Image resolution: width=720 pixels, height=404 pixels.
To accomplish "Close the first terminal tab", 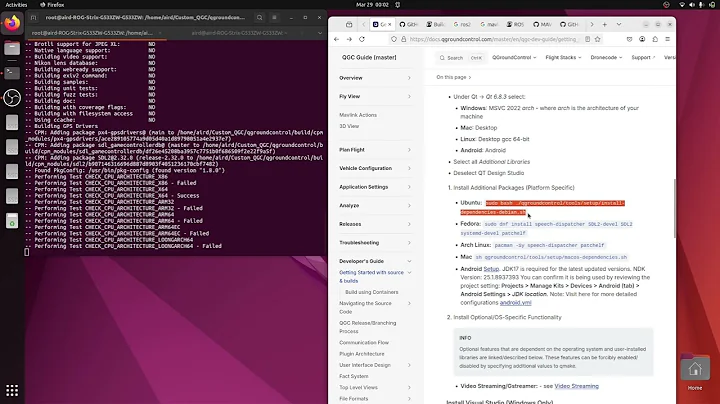I will coord(160,33).
